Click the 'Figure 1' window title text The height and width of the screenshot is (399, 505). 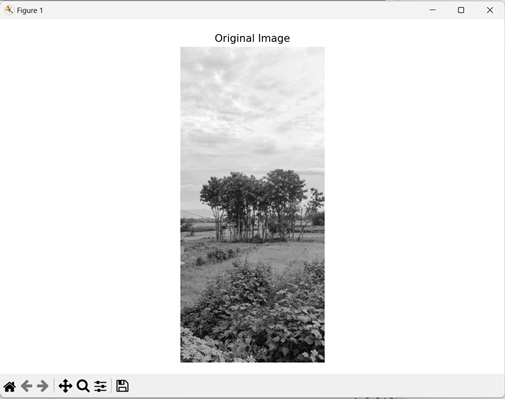click(x=30, y=11)
